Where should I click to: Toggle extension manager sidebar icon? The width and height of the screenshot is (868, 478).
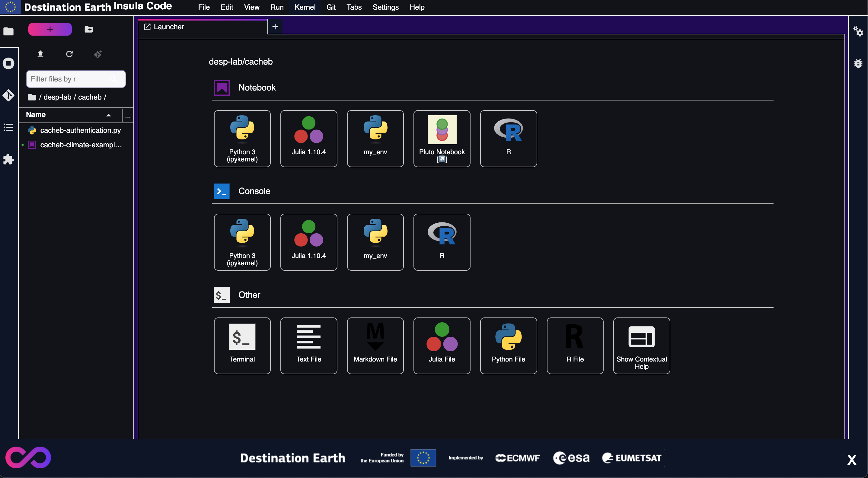click(9, 160)
